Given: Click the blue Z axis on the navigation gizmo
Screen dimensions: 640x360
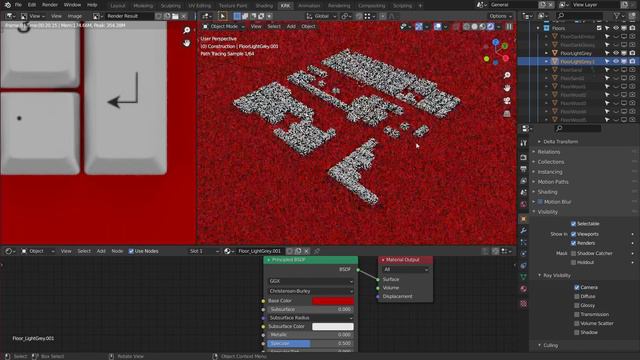Looking at the screenshot, I should point(496,42).
